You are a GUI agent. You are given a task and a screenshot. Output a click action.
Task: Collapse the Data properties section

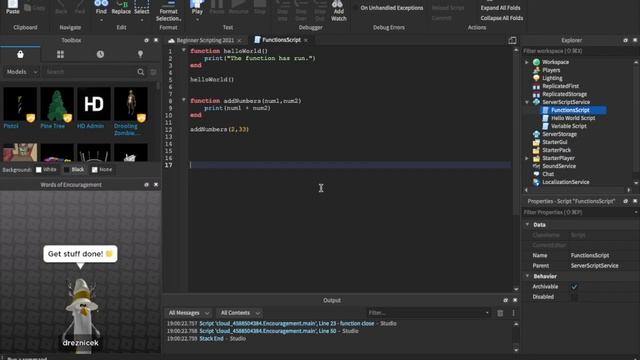pos(527,224)
